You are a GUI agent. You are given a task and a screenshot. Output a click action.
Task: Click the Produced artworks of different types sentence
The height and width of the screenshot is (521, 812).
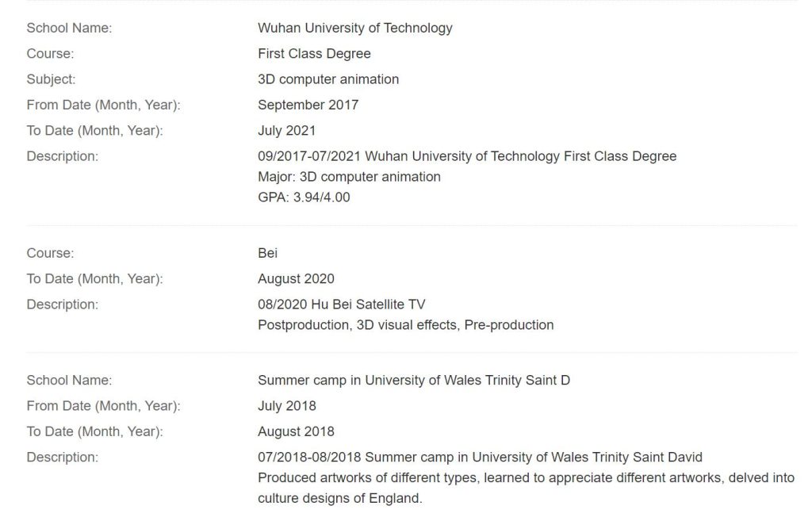[x=526, y=478]
